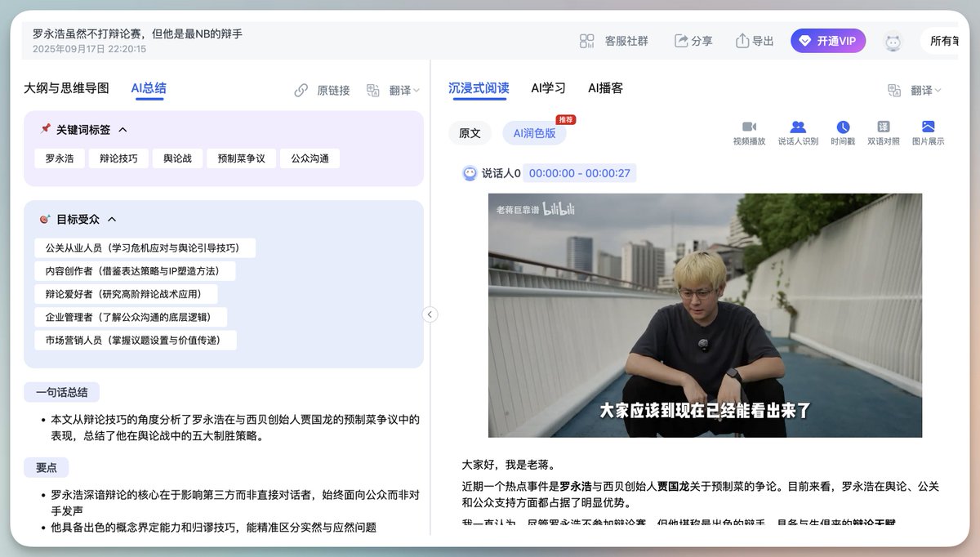The width and height of the screenshot is (980, 557).
Task: Click the 分享 share icon
Action: tap(681, 41)
